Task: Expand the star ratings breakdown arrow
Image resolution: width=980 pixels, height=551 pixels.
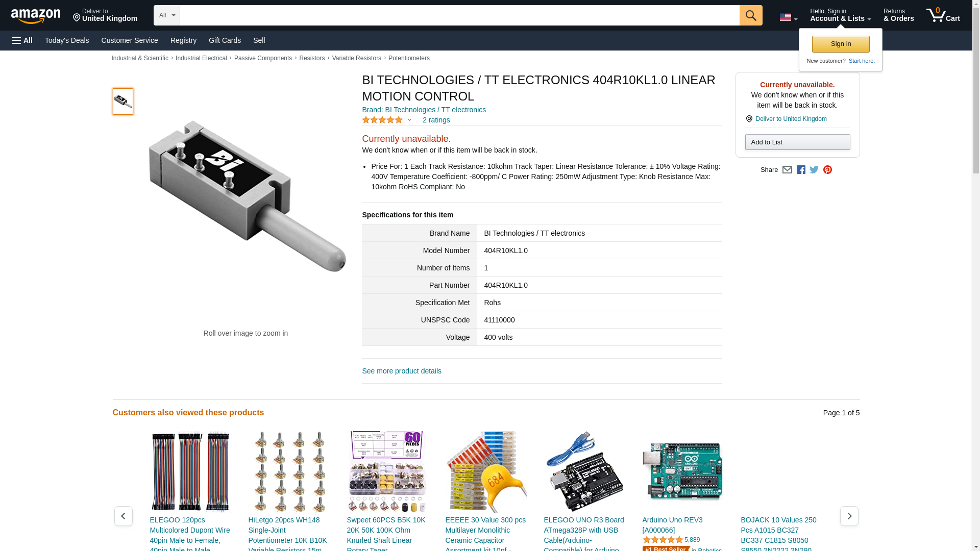Action: coord(409,120)
